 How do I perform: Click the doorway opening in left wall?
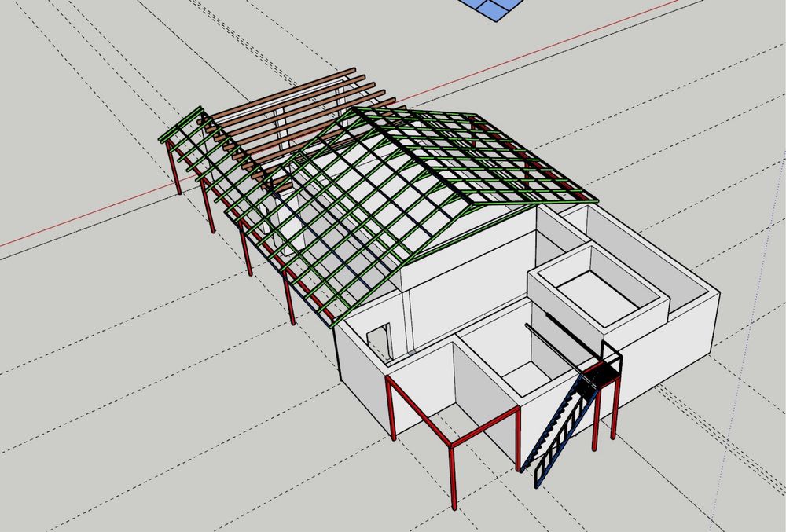pos(380,342)
